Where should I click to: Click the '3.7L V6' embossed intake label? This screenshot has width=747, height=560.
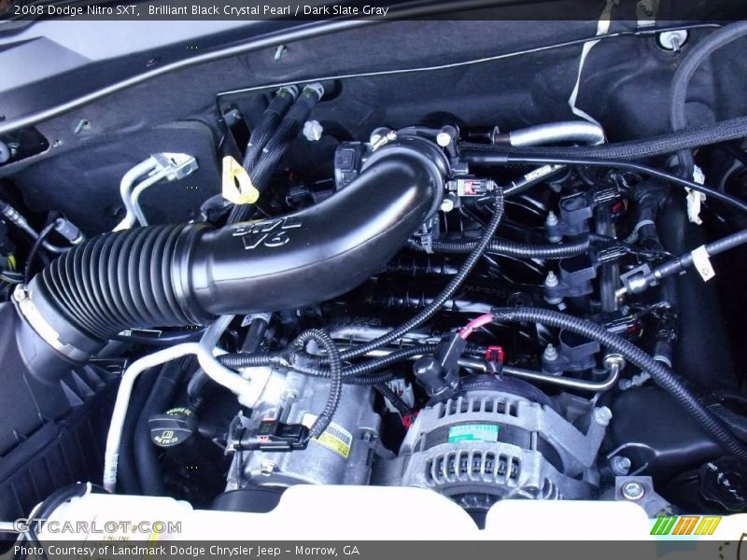[x=266, y=232]
